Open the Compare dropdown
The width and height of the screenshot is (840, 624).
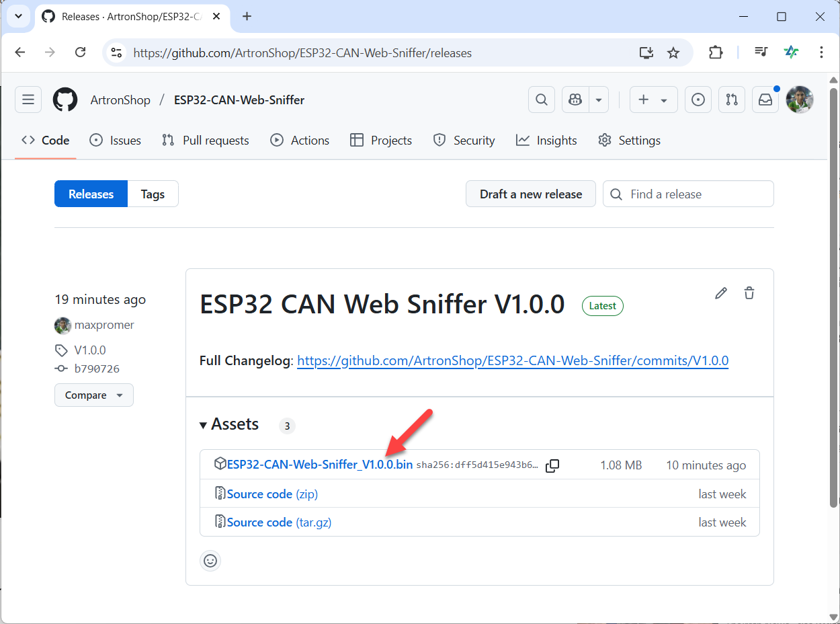point(94,395)
